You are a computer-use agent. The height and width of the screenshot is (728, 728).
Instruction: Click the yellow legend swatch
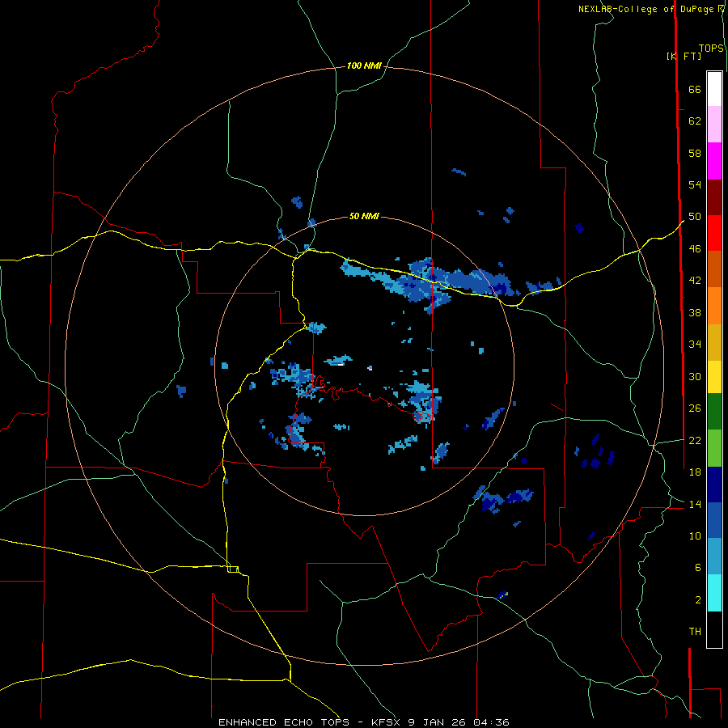(x=714, y=377)
